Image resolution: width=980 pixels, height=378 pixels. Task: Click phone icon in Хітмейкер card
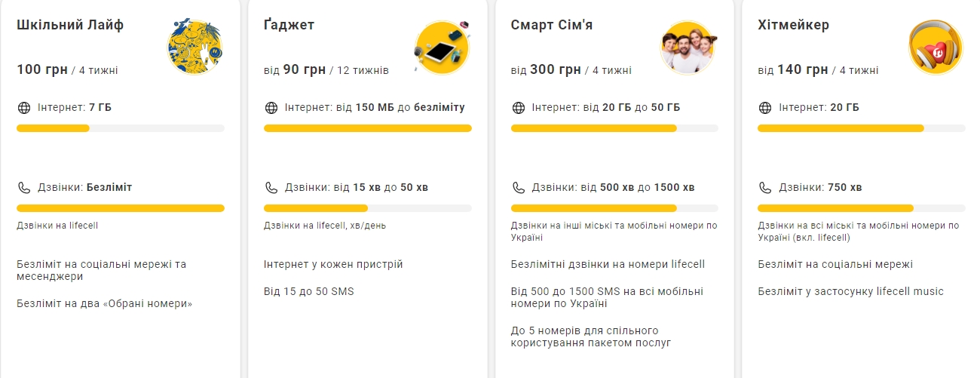click(x=764, y=188)
